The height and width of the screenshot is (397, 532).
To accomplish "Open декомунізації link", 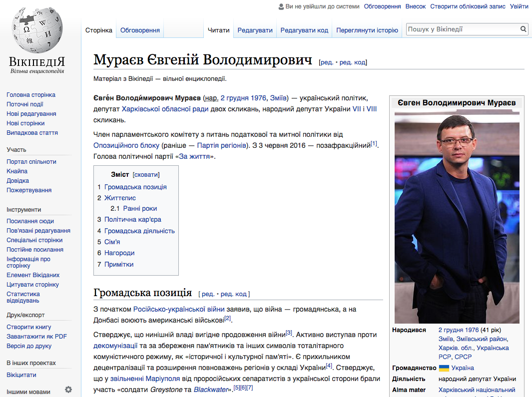I will point(115,346).
